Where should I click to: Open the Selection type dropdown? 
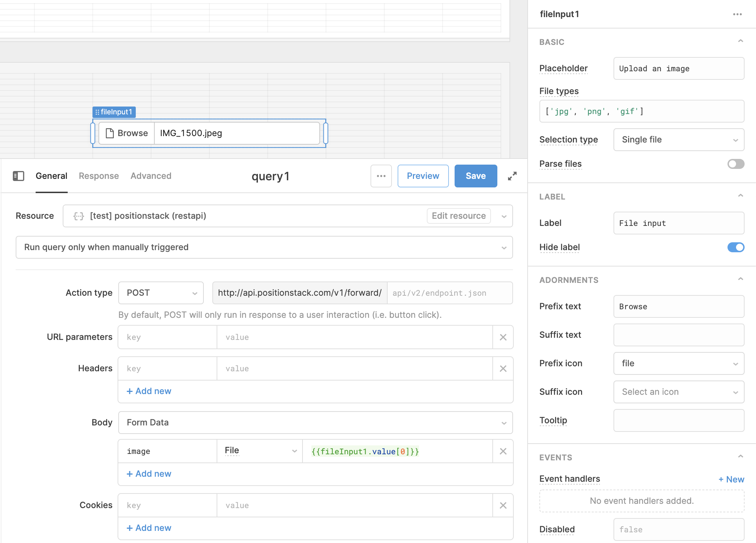click(679, 140)
